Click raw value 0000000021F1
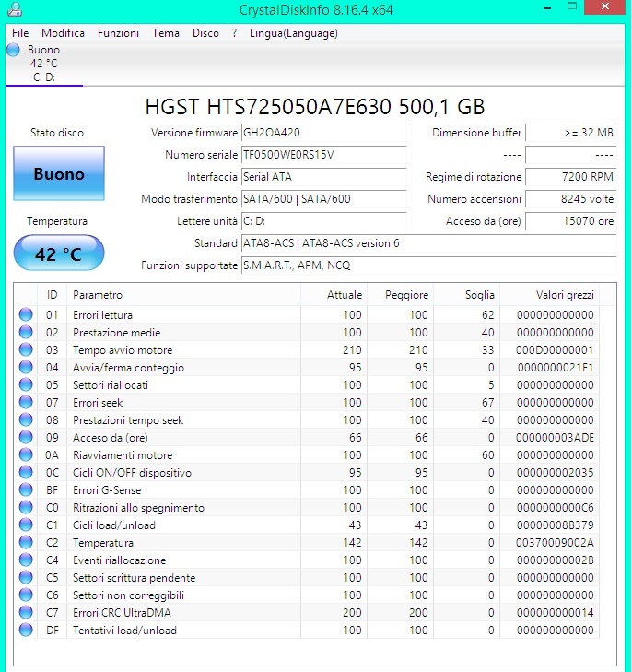This screenshot has height=672, width=632. [556, 368]
